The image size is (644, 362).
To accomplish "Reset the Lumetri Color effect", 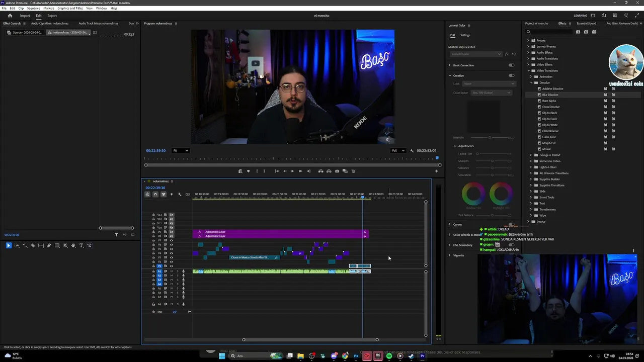I will [x=514, y=54].
